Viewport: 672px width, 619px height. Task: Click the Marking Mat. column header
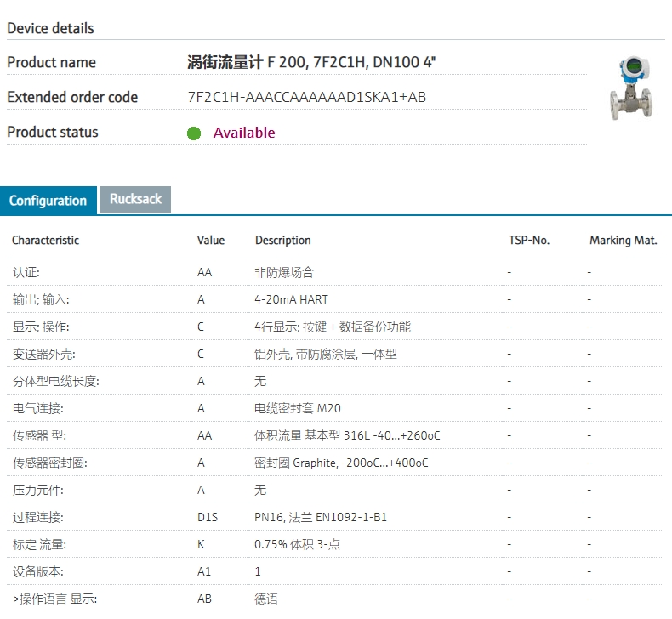click(623, 241)
